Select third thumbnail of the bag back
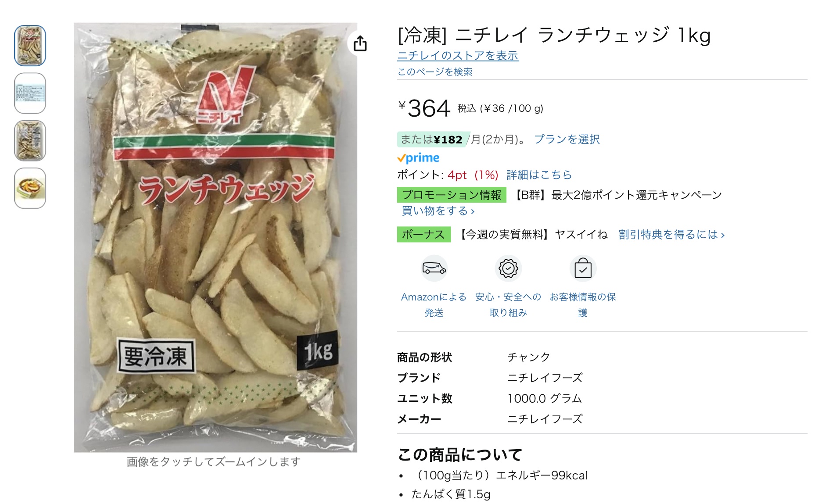The width and height of the screenshot is (818, 504). pyautogui.click(x=30, y=141)
